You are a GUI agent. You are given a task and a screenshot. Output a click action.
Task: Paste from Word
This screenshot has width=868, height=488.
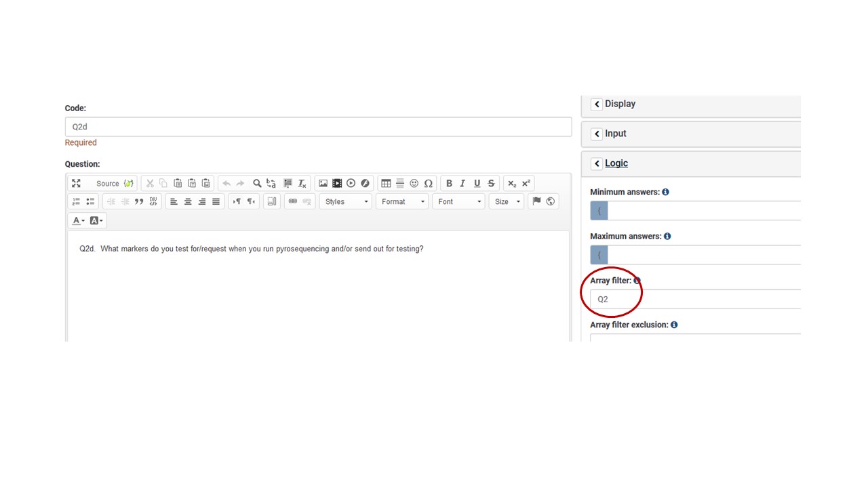[x=206, y=184]
